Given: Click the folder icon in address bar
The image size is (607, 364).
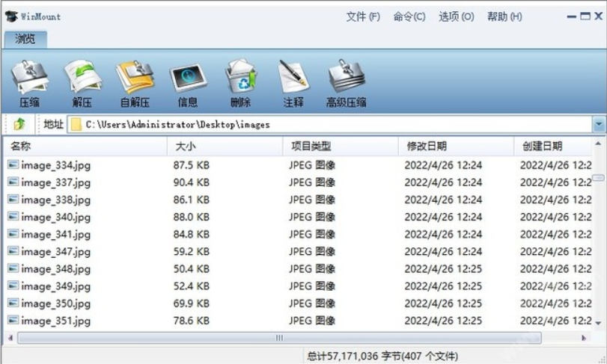Looking at the screenshot, I should tap(76, 124).
